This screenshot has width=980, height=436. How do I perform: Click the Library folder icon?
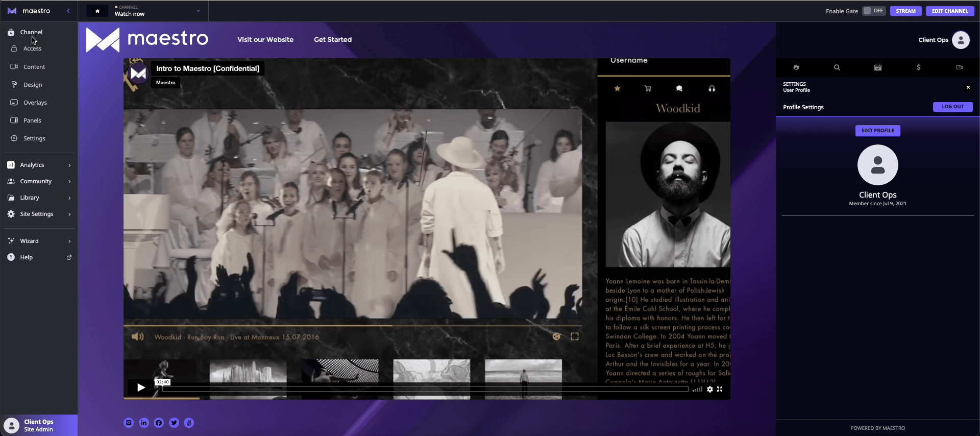pyautogui.click(x=11, y=198)
